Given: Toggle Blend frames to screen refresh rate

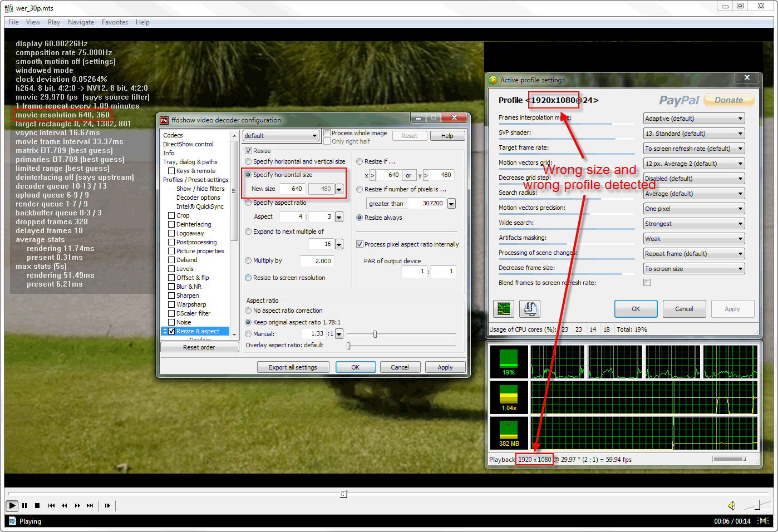Looking at the screenshot, I should pyautogui.click(x=647, y=283).
